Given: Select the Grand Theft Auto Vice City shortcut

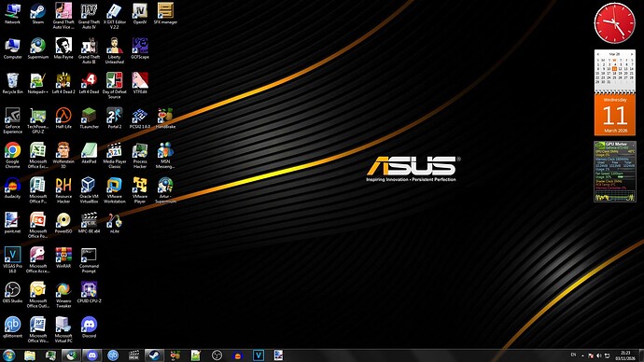Looking at the screenshot, I should click(63, 16).
